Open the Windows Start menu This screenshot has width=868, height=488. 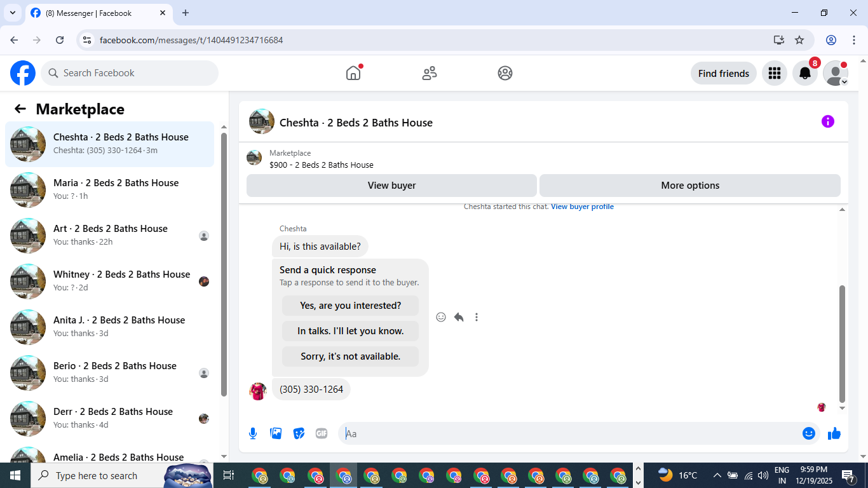point(15,475)
